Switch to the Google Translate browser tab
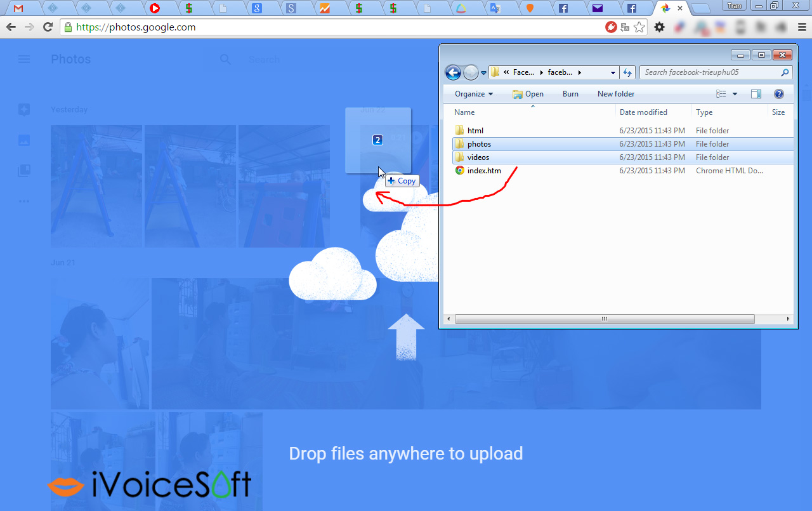812x511 pixels. 495,8
